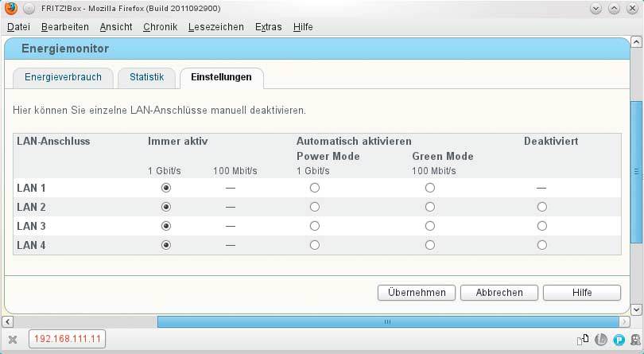Click the Green Mode subheader
644x354 pixels.
[443, 156]
